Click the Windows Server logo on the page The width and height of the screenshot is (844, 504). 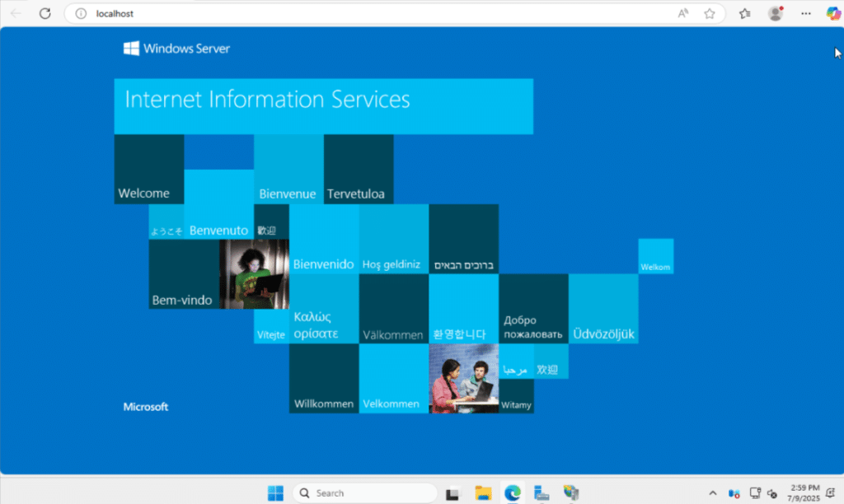[176, 49]
